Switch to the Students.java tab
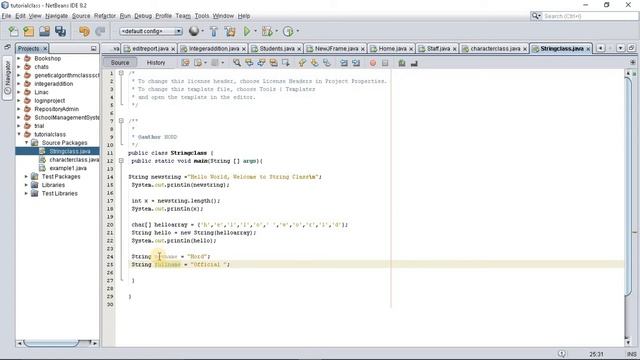This screenshot has width=640, height=360. [277, 49]
